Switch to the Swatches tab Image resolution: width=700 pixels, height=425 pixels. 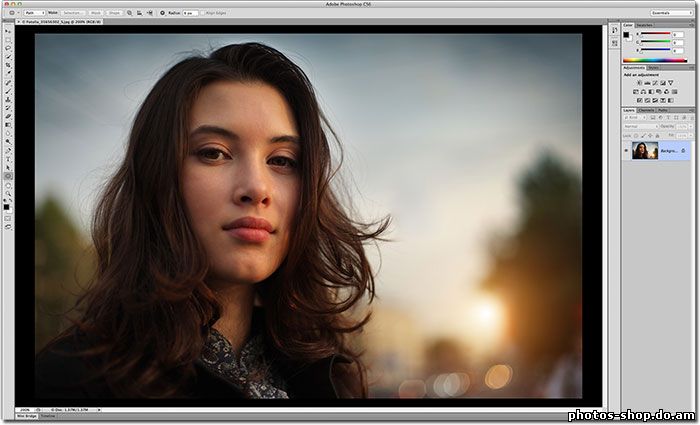646,25
